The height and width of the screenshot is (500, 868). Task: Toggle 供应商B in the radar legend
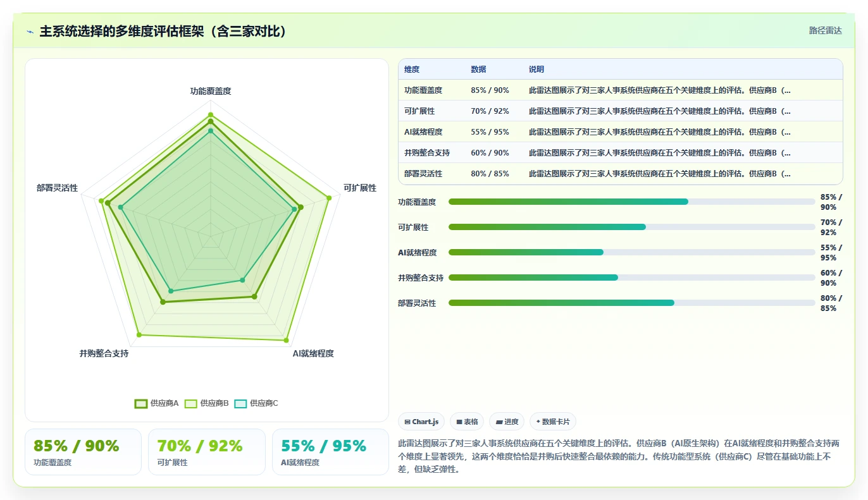[x=207, y=403]
